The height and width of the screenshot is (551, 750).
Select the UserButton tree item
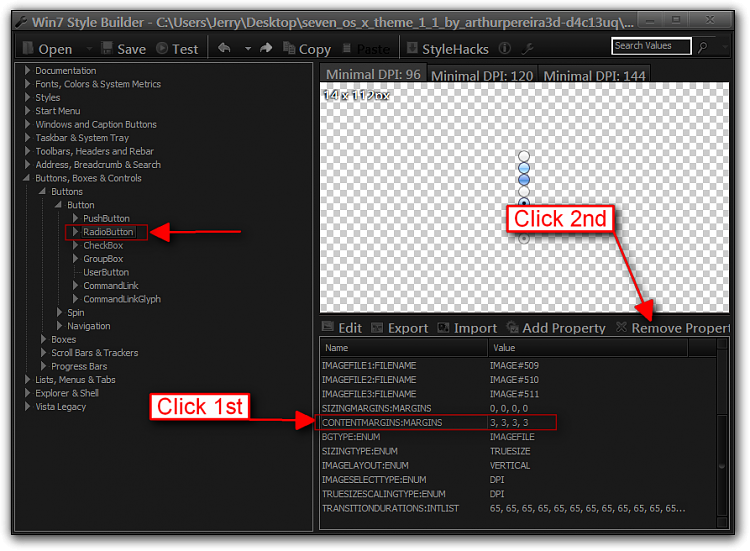(106, 272)
